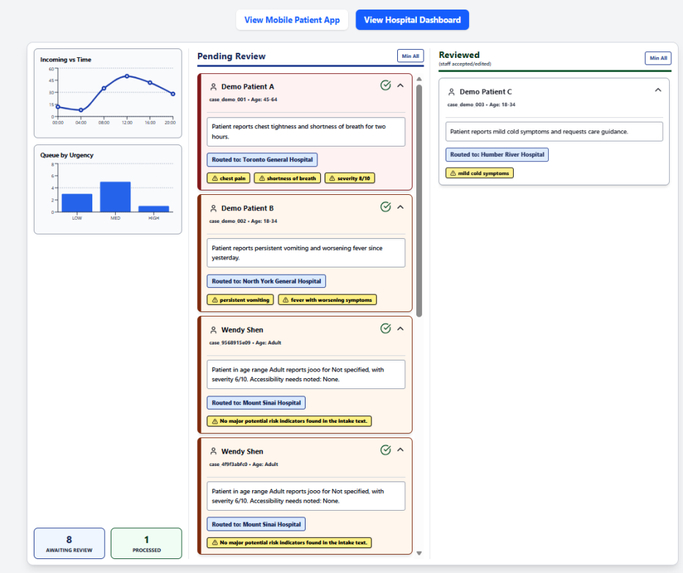683x573 pixels.
Task: Click no-risk-indicators tag on case 9568915e09
Action: [289, 421]
